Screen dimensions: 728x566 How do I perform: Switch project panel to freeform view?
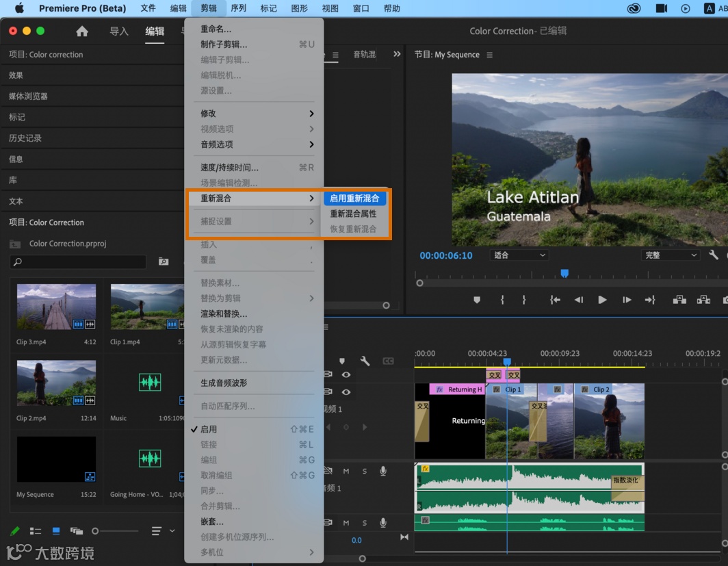76,530
